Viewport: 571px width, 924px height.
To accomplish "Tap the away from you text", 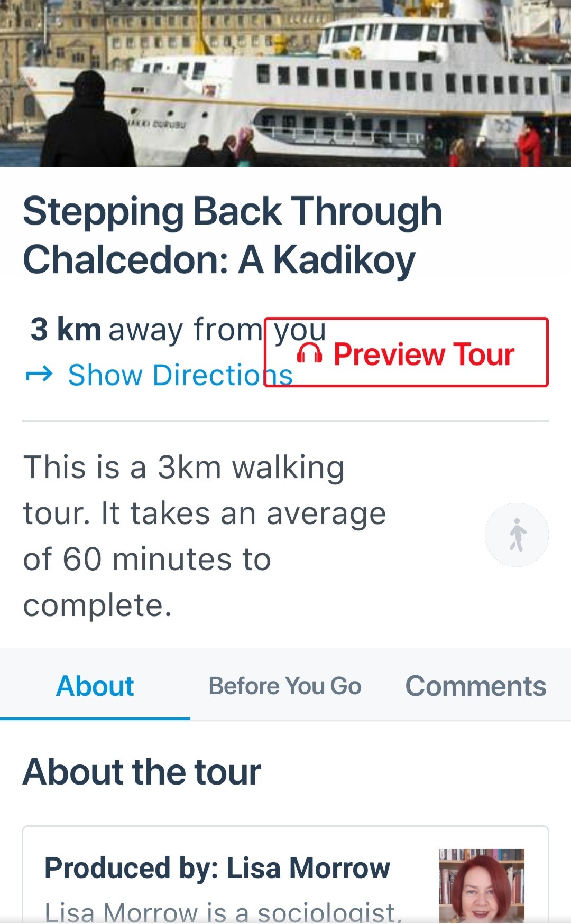I will pos(217,330).
